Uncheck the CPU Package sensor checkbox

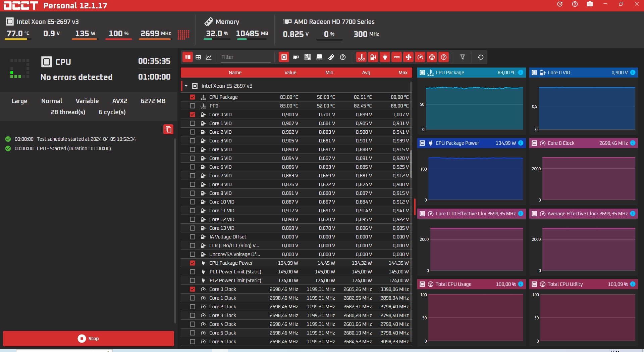pos(193,97)
